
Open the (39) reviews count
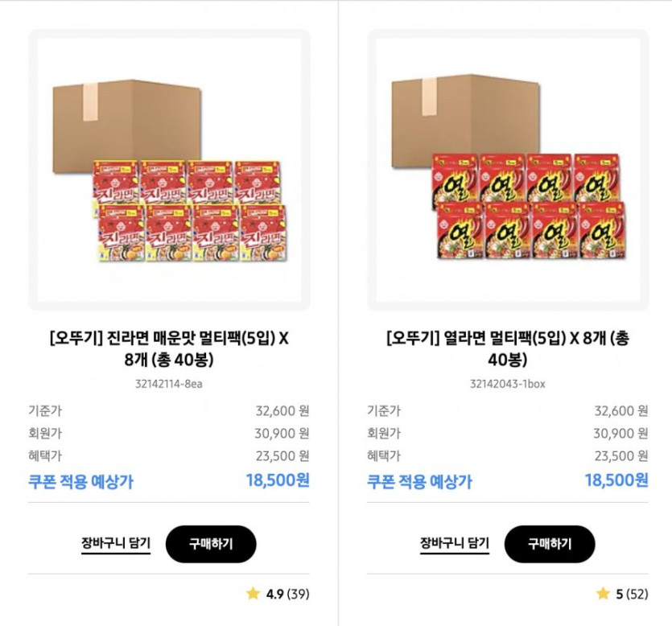pyautogui.click(x=299, y=595)
